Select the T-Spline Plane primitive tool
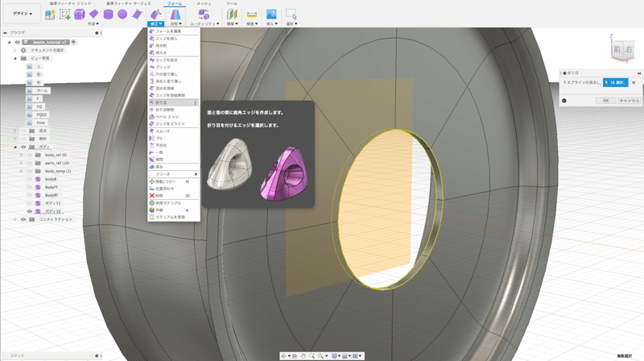This screenshot has height=361, width=644. tap(93, 15)
